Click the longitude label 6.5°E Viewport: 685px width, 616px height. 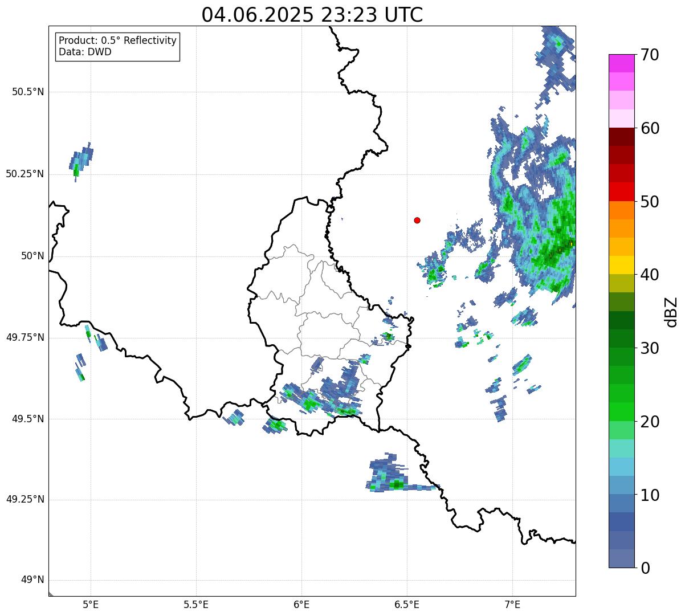coord(407,604)
